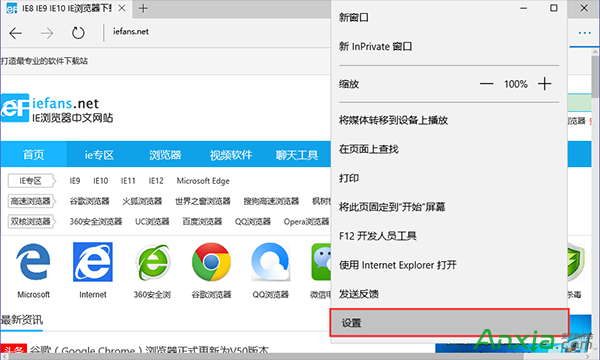600x360 pixels.
Task: Zoom out with the minus button
Action: tap(486, 84)
